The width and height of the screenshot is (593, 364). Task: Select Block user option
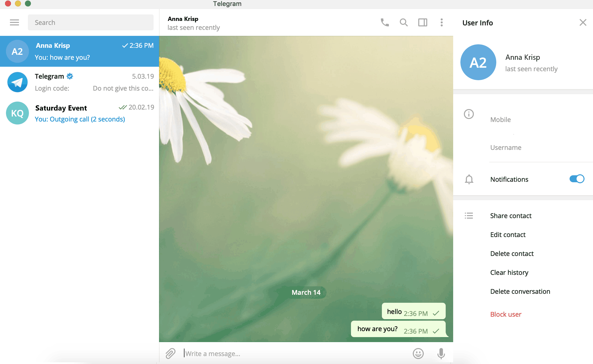(x=506, y=314)
